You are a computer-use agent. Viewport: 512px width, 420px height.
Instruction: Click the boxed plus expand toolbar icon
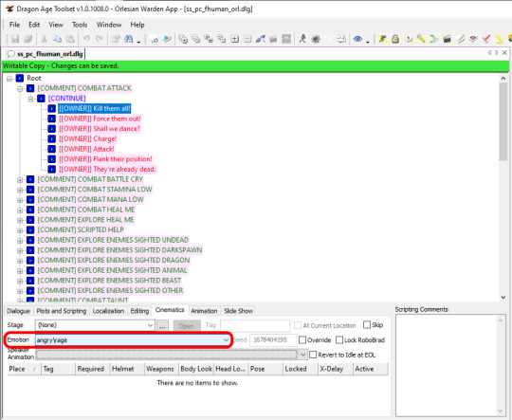235,39
